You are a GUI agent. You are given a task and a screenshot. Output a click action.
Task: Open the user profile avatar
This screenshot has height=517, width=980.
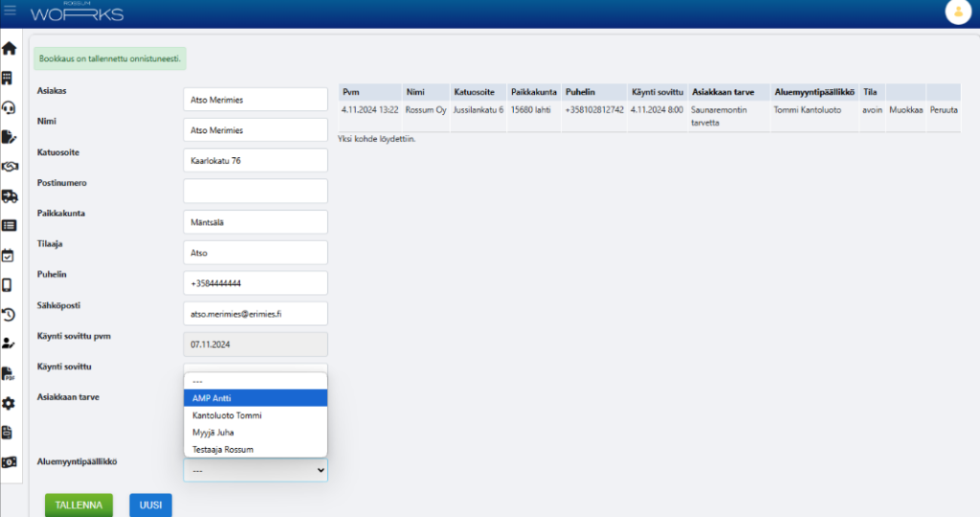click(958, 11)
